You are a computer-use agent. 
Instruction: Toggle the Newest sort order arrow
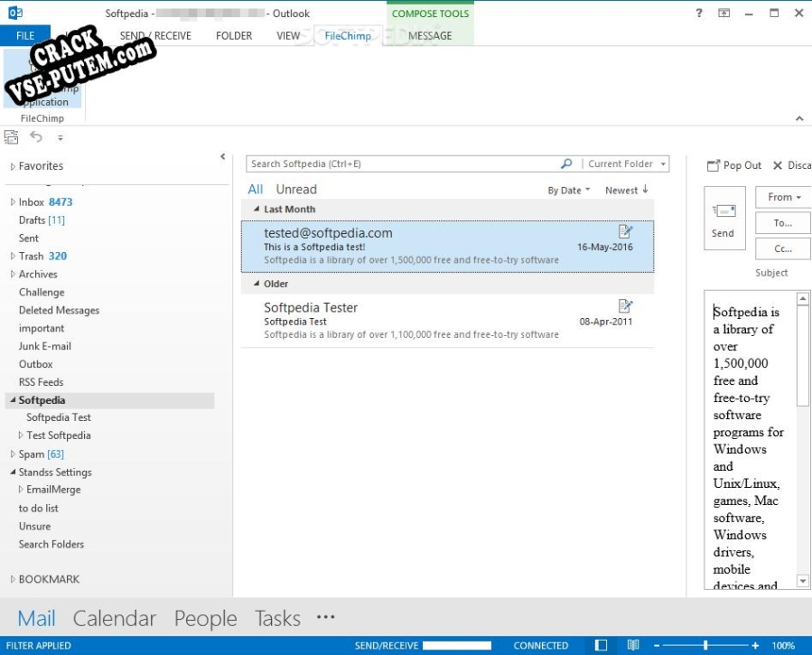click(645, 190)
